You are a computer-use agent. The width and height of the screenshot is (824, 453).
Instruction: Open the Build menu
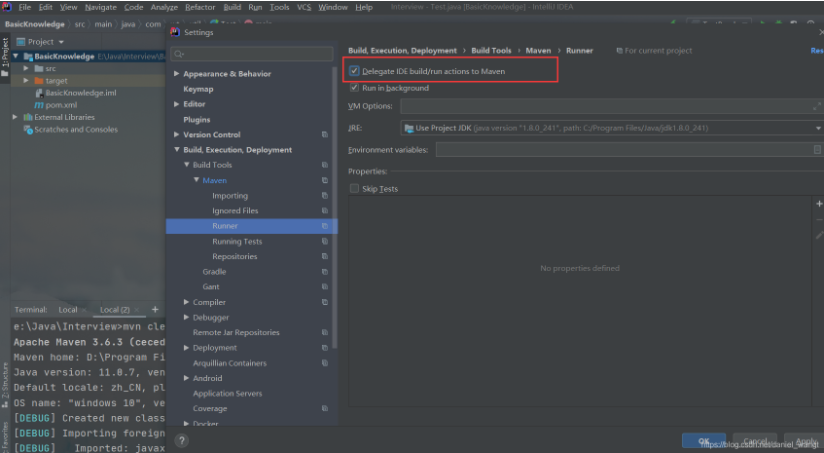click(232, 7)
